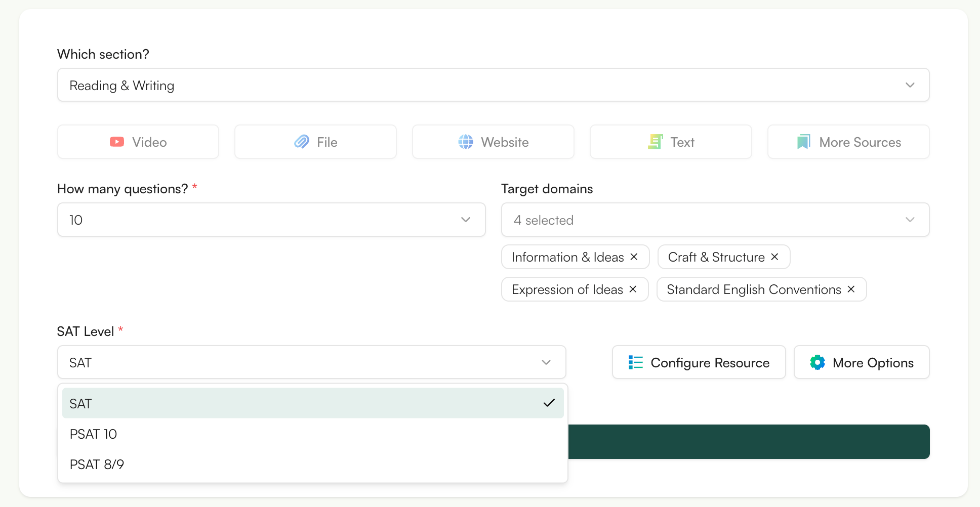Open Configure Resource
This screenshot has height=507, width=980.
tap(699, 362)
